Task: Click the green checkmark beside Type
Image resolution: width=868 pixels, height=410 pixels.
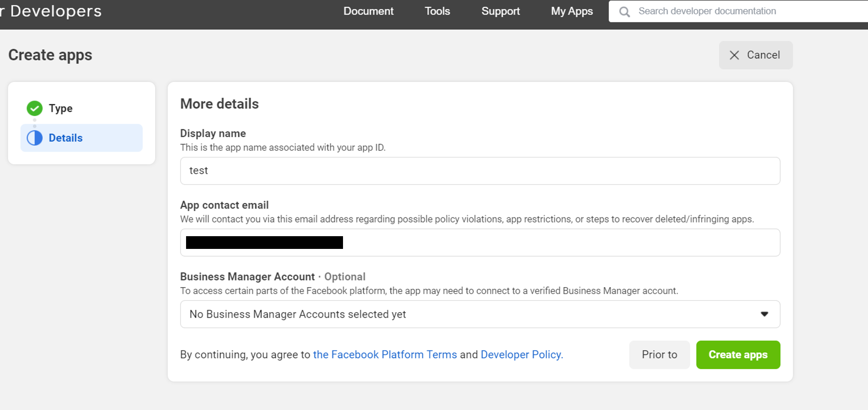Action: click(x=35, y=108)
